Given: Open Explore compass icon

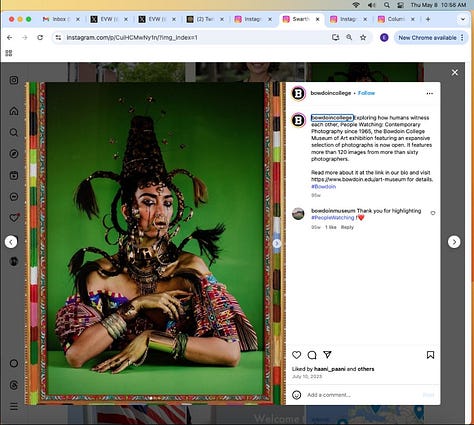Looking at the screenshot, I should coord(14,154).
